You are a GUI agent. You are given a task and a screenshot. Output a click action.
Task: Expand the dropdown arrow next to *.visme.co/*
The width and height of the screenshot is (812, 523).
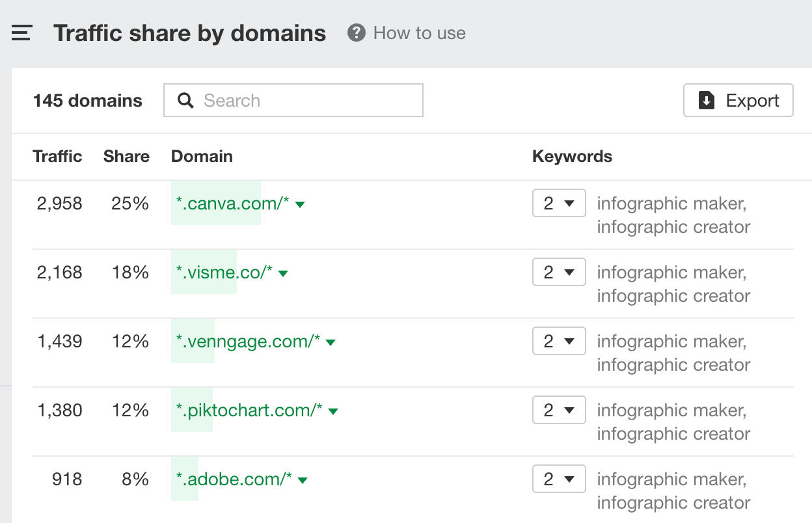coord(282,273)
